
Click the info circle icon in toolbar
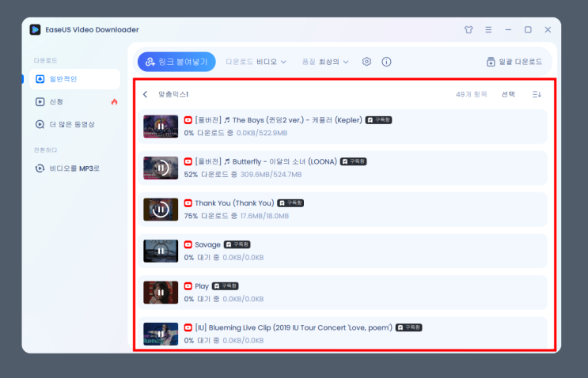386,62
